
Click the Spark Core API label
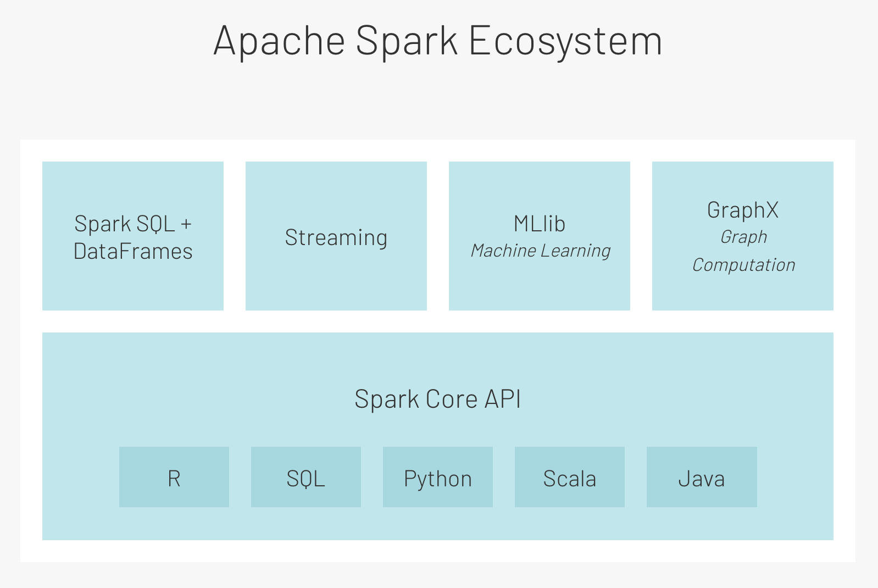[x=438, y=399]
